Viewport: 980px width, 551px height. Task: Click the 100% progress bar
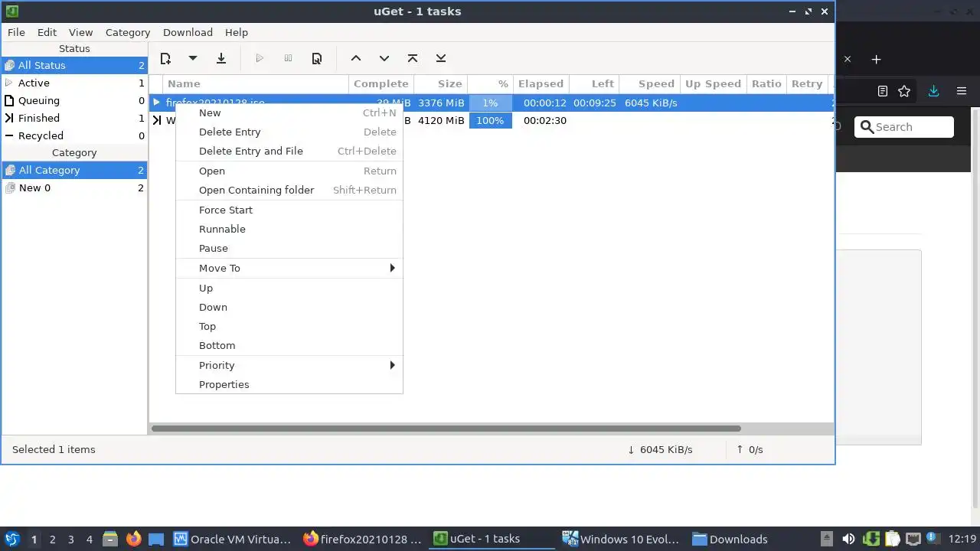(490, 120)
